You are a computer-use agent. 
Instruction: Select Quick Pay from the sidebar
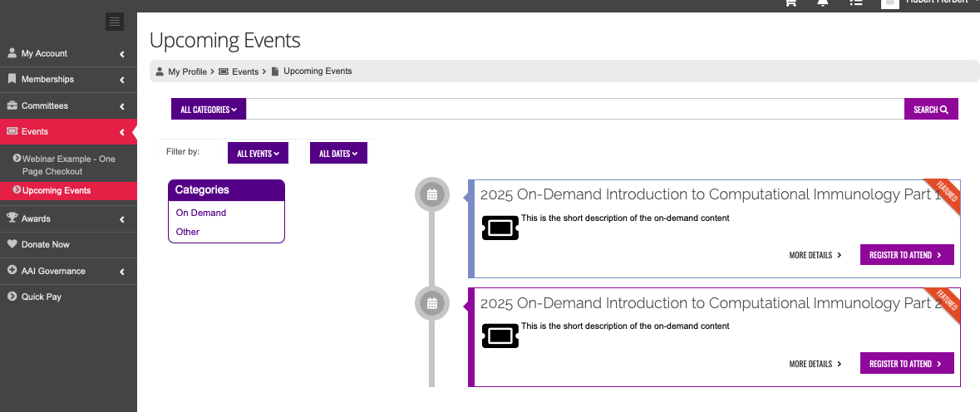pyautogui.click(x=41, y=297)
